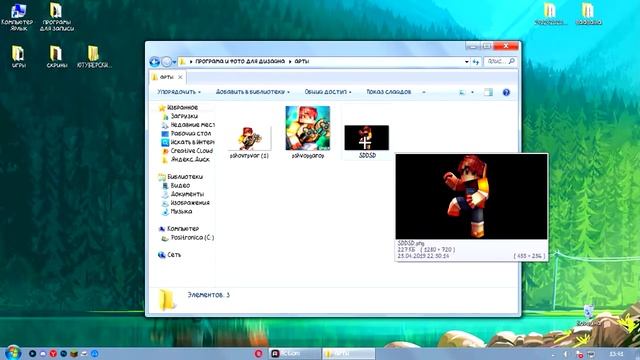Viewport: 640px width, 360px height.
Task: Open 'Яндекс.Диск' in favorites
Action: click(186, 160)
